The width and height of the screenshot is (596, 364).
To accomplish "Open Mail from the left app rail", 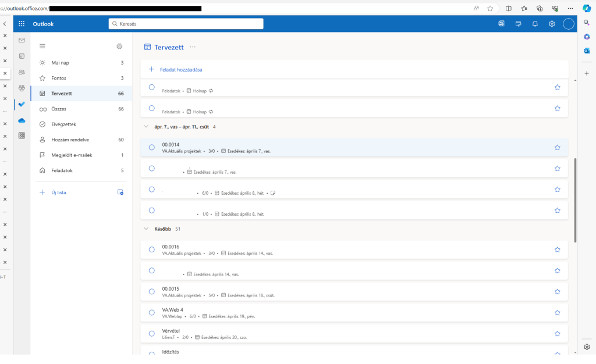I will [22, 40].
